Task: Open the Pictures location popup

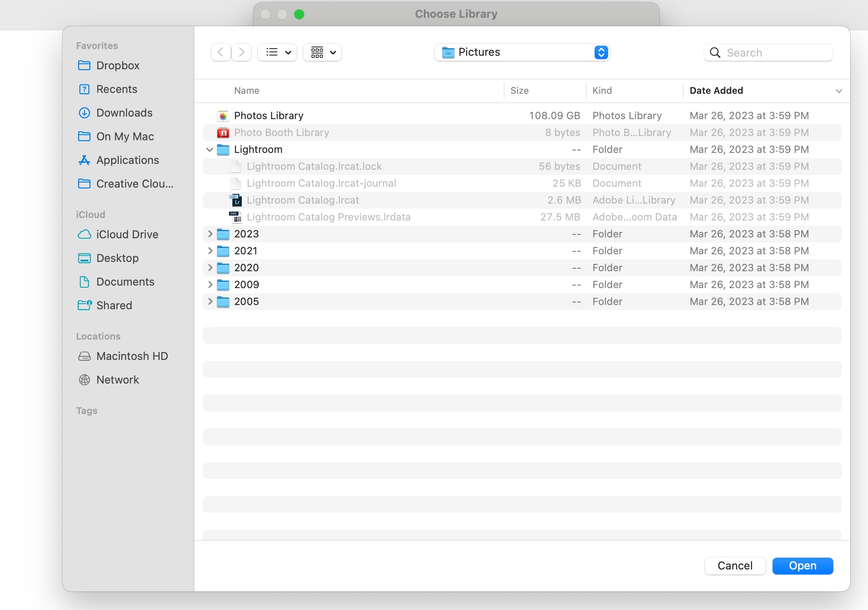Action: point(522,52)
